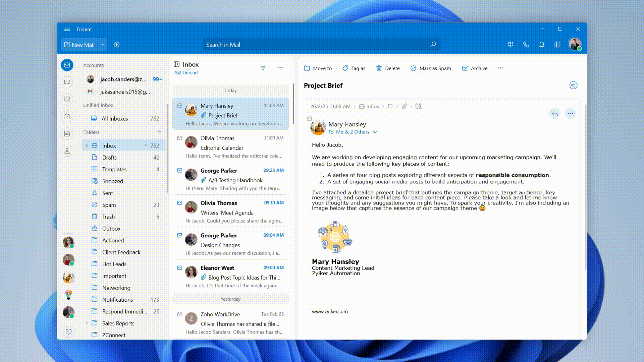Viewport: 644px width, 362px height.
Task: Click the reply arrow icon
Action: [x=555, y=114]
